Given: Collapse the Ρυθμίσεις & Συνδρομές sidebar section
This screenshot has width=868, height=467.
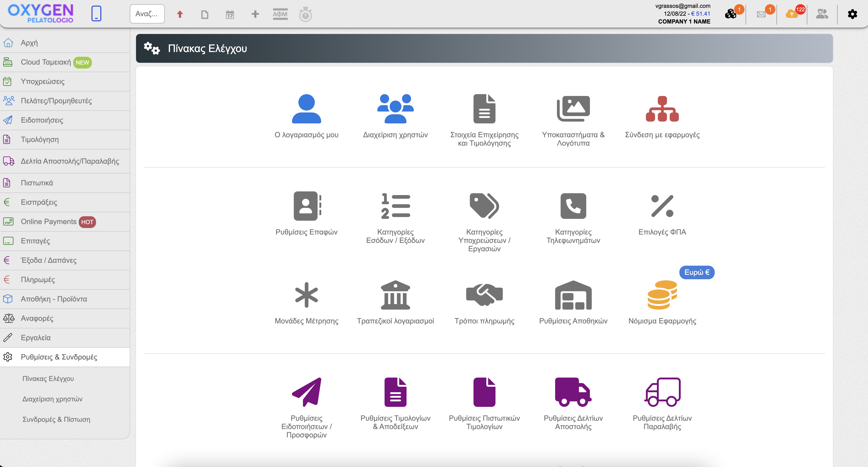Looking at the screenshot, I should coord(59,357).
